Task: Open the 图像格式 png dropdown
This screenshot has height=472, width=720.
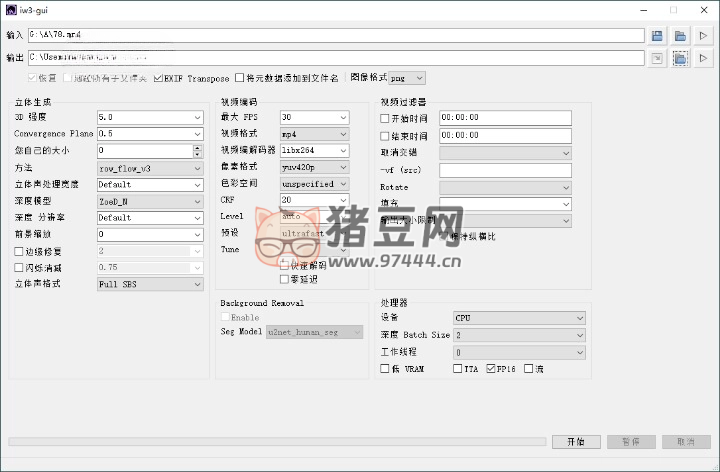Action: [x=406, y=78]
